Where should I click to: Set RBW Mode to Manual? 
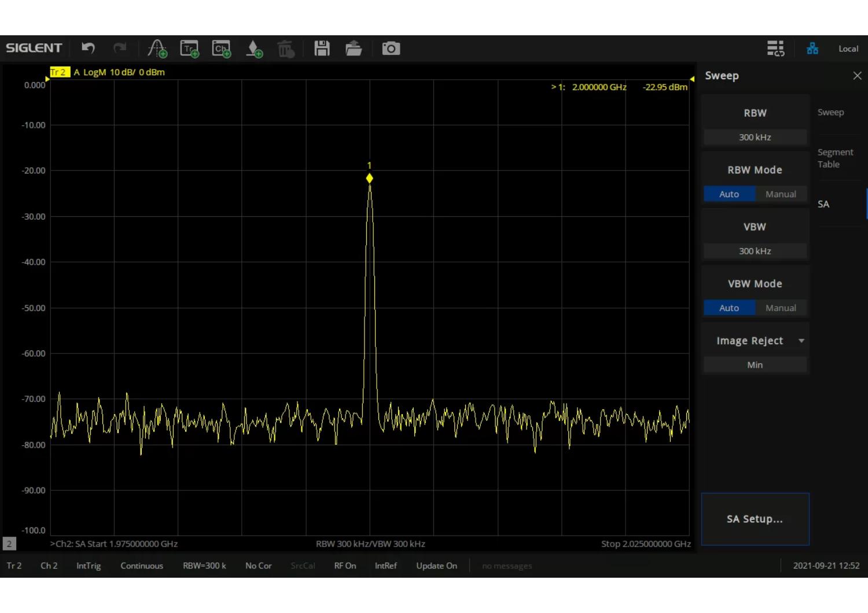781,194
